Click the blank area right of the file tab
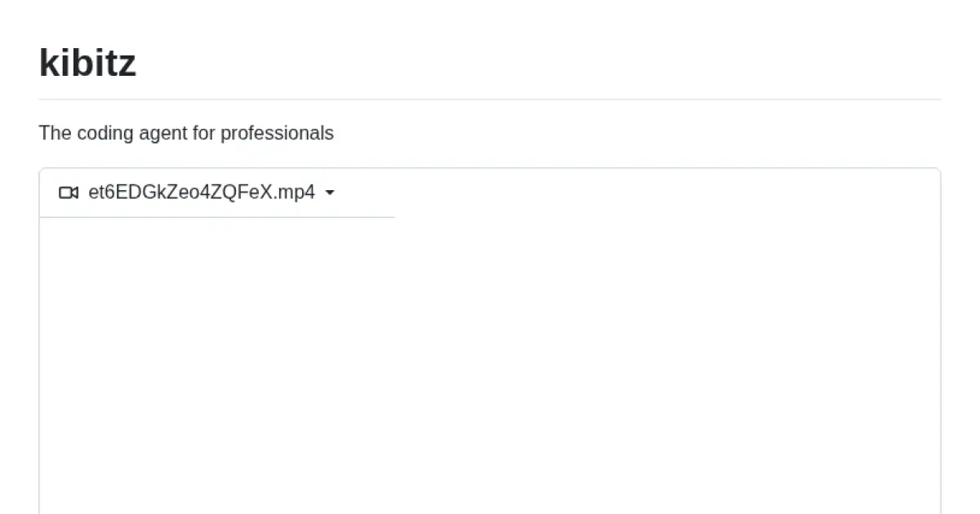The image size is (980, 514). tap(653, 193)
